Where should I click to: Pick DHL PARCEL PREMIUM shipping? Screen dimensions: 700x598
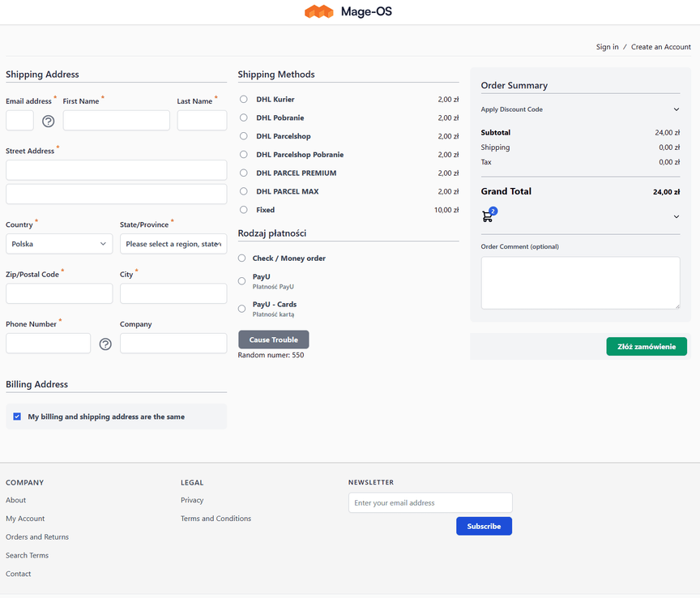click(x=243, y=173)
